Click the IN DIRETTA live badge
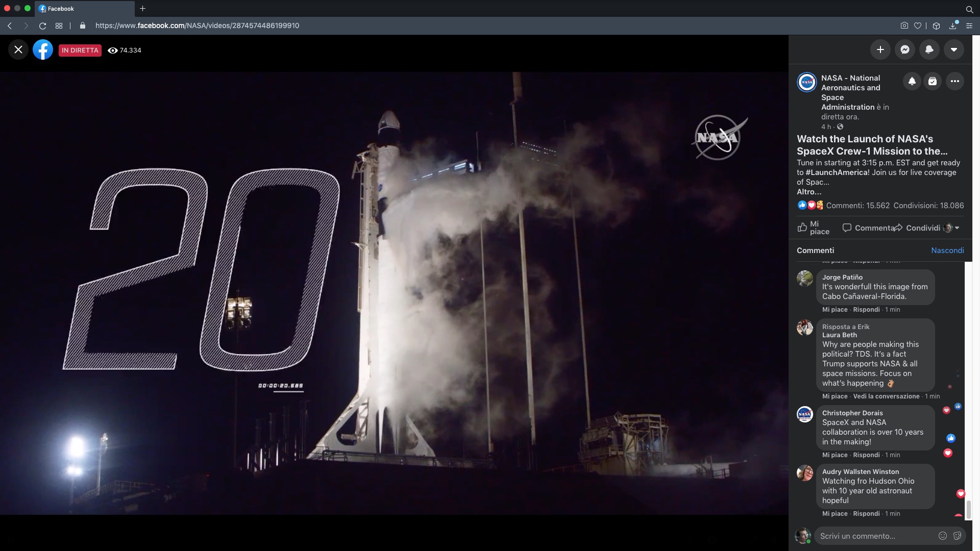This screenshot has width=980, height=551. [80, 50]
